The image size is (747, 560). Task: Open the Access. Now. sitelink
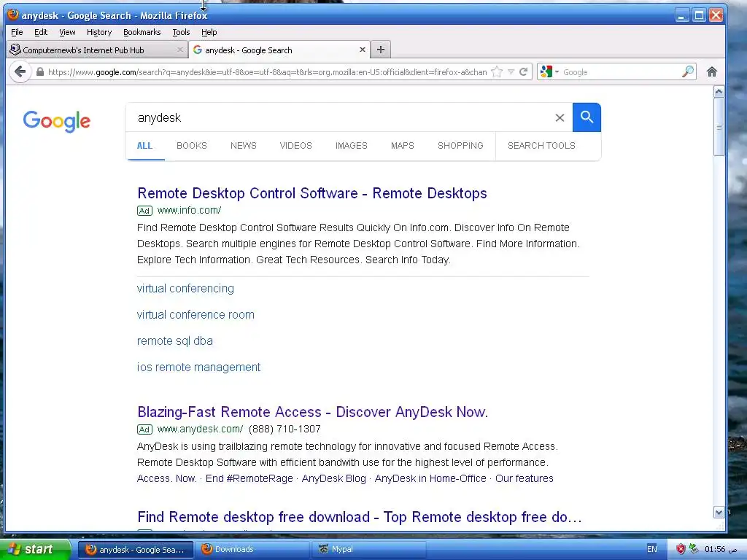click(x=167, y=478)
